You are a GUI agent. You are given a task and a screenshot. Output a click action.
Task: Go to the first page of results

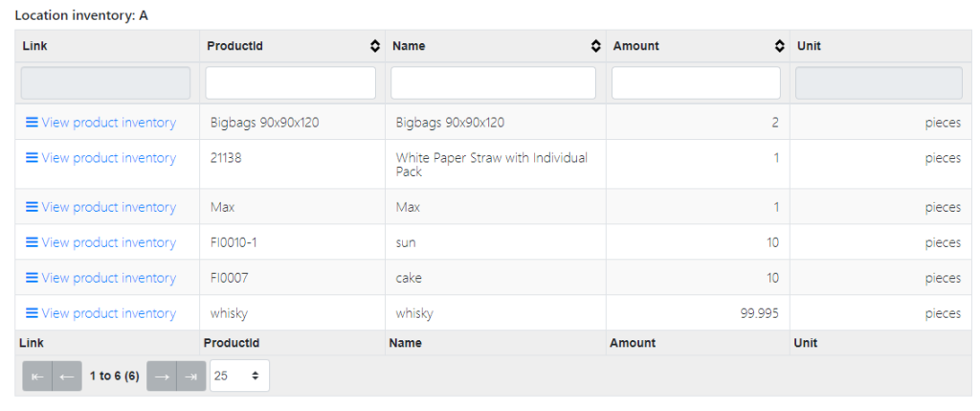(37, 376)
